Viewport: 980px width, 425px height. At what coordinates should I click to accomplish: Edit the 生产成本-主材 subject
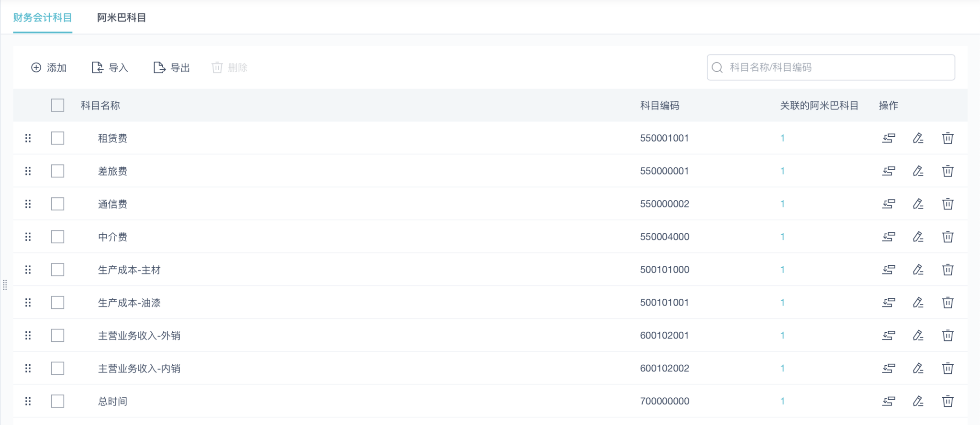918,270
